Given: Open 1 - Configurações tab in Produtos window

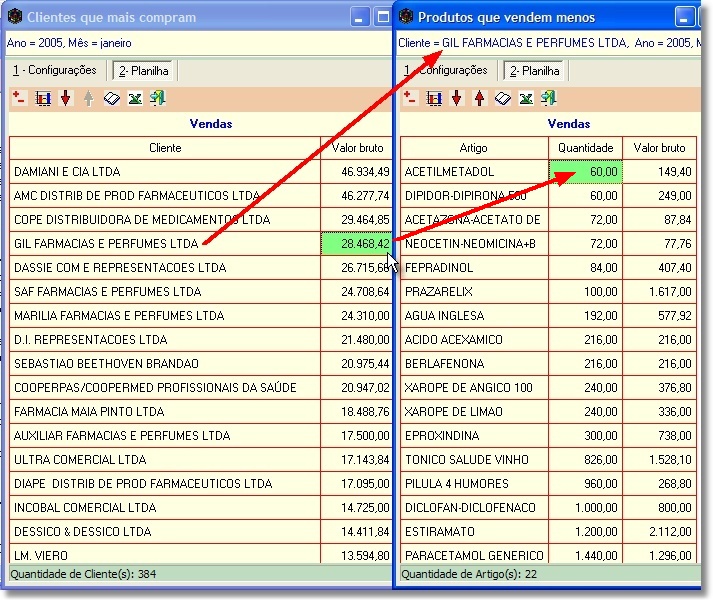Looking at the screenshot, I should point(446,70).
